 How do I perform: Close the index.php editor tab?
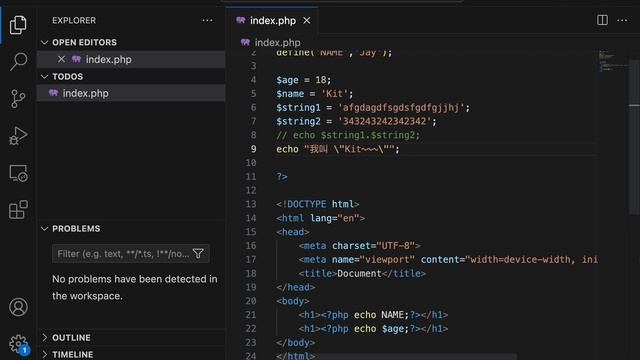tap(307, 20)
